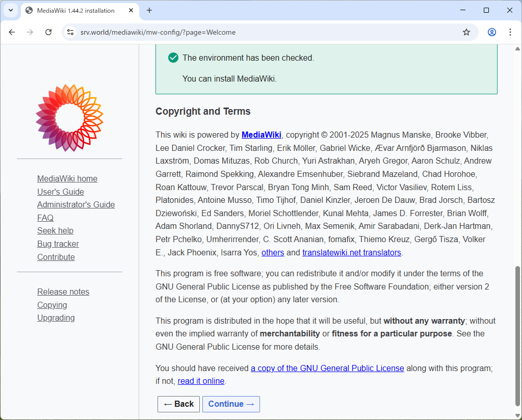Screen dimensions: 522x420
Task: Open the MediaWiki home sidebar link
Action: tap(67, 179)
